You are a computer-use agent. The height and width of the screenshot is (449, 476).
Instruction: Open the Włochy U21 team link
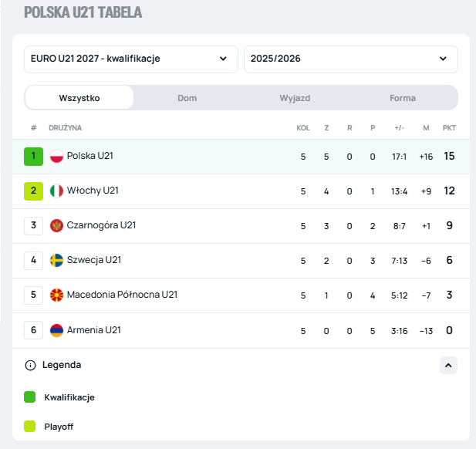[x=93, y=191]
